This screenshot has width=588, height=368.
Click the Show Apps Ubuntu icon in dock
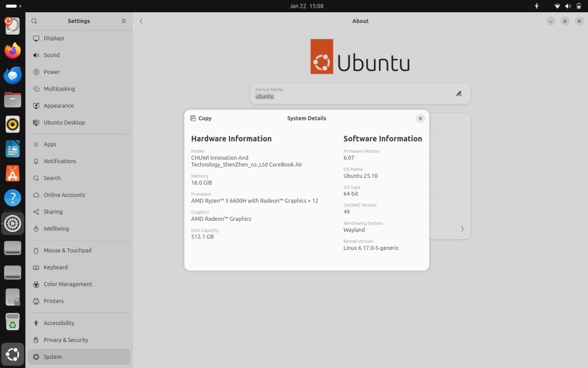12,354
